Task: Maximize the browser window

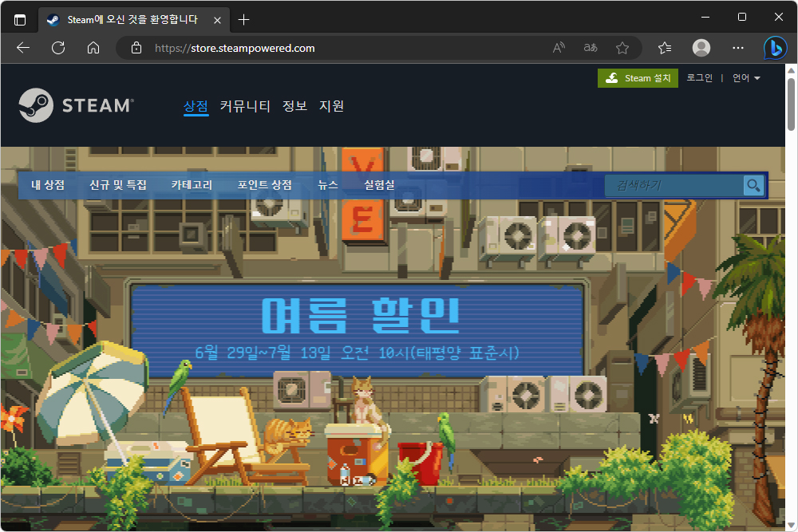Action: 742,17
